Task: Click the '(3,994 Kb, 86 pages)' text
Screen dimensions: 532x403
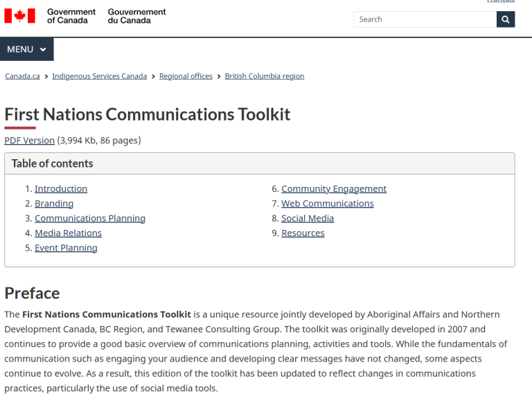Action: pyautogui.click(x=99, y=141)
